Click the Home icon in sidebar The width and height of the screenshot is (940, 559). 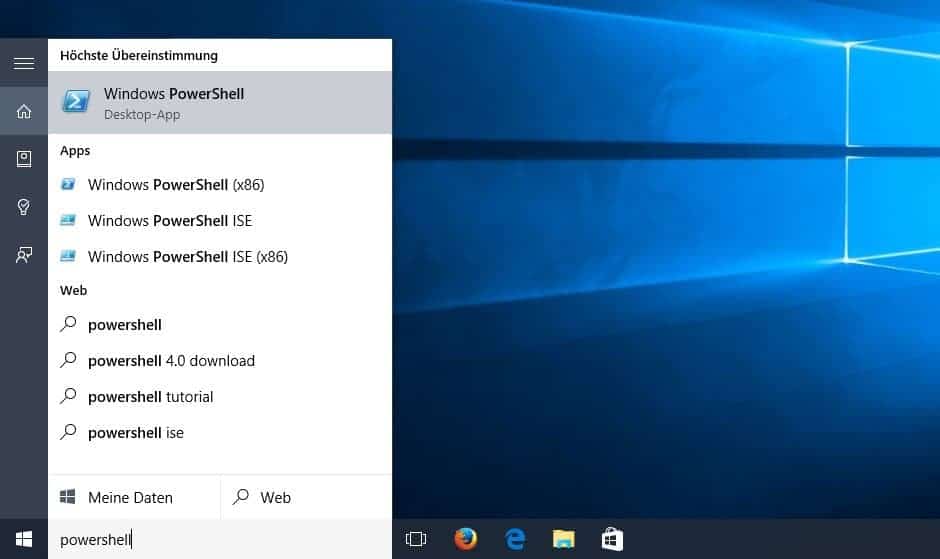23,111
